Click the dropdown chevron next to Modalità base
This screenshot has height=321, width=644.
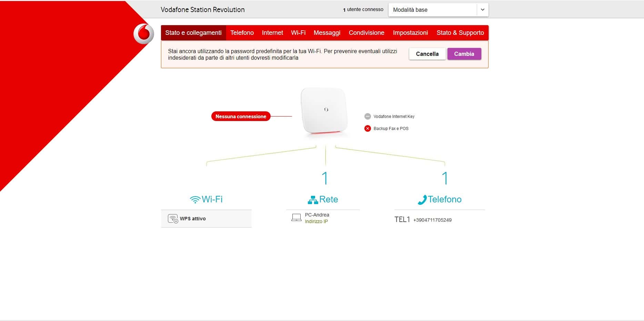482,10
